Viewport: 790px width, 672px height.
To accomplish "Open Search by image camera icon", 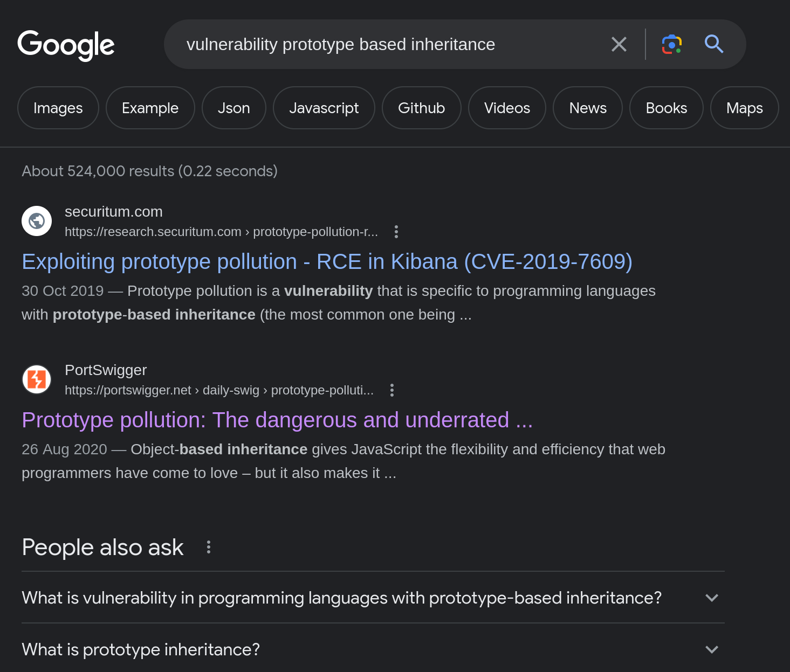I will pos(672,44).
